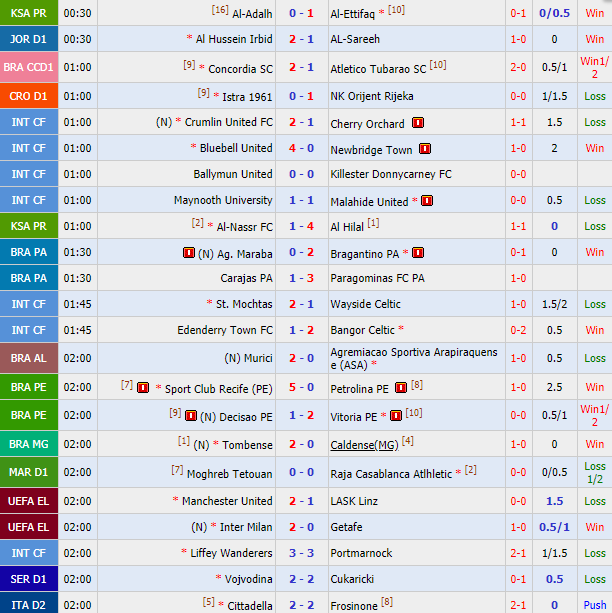Click the 01:30 kickoff time for Carajas PA
The width and height of the screenshot is (612, 613).
(x=77, y=278)
